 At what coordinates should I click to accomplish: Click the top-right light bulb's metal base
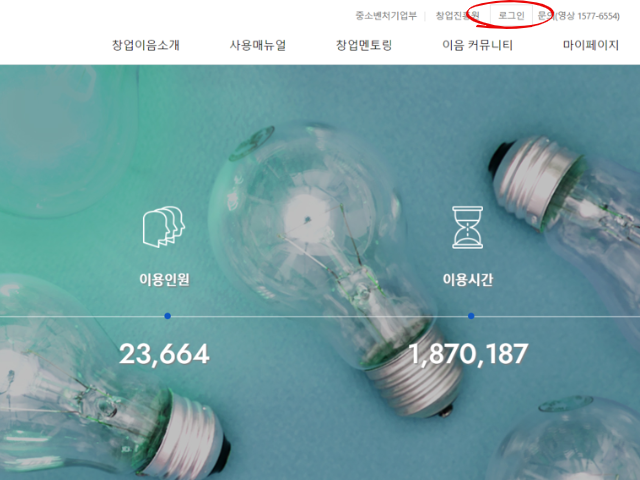click(533, 182)
